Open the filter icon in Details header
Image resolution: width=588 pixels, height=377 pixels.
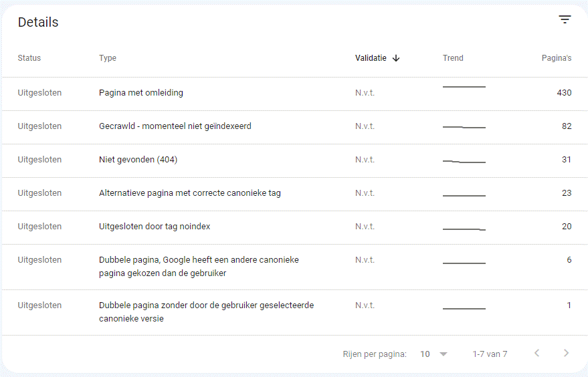click(565, 19)
